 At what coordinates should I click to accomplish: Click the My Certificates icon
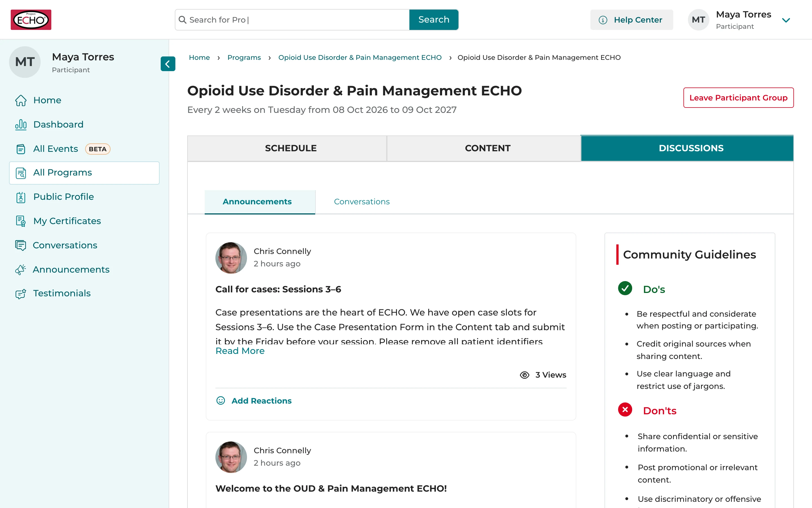click(x=21, y=221)
